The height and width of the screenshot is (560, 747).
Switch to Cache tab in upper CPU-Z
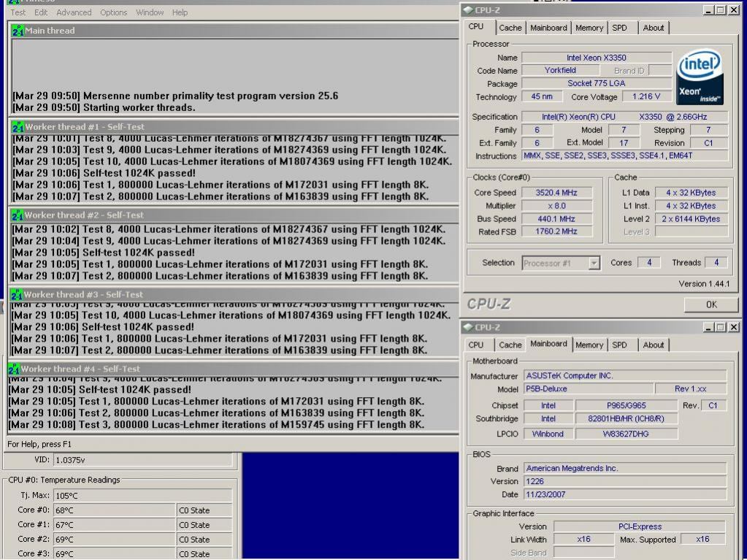(x=510, y=28)
